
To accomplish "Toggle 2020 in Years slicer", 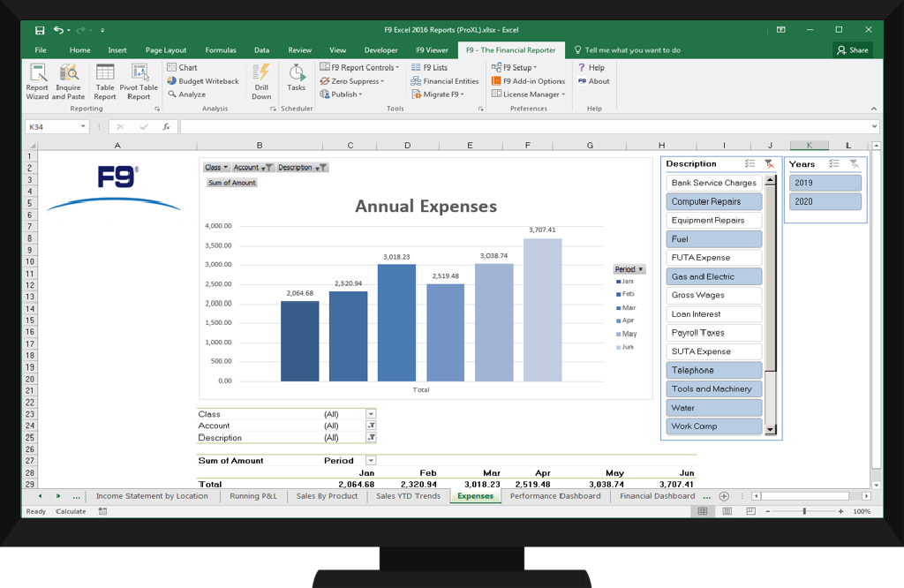I will tap(825, 202).
